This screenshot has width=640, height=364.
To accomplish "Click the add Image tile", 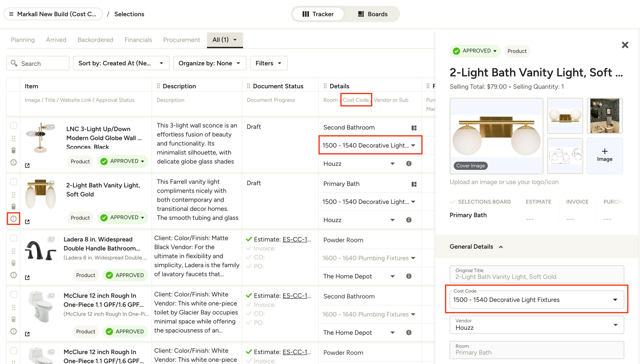I will (604, 155).
